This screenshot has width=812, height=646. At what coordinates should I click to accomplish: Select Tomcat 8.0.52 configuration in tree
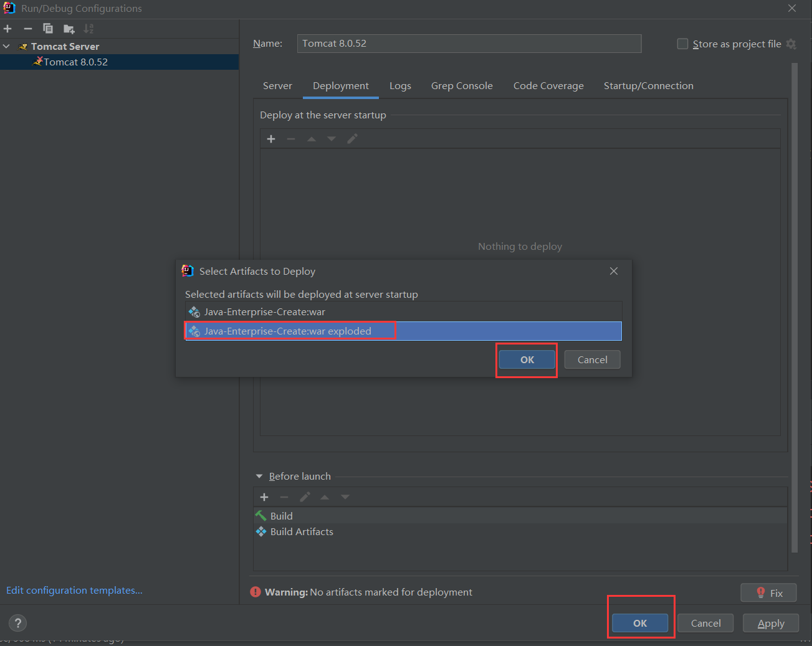coord(75,62)
